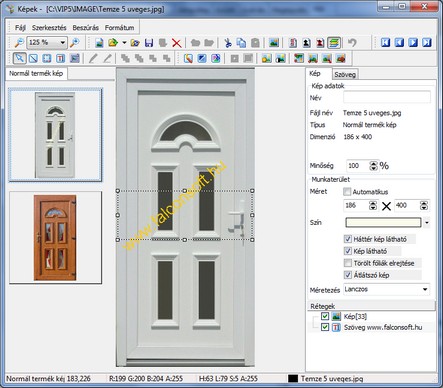
Task: Select the diagonal line tool
Action: pyautogui.click(x=33, y=58)
